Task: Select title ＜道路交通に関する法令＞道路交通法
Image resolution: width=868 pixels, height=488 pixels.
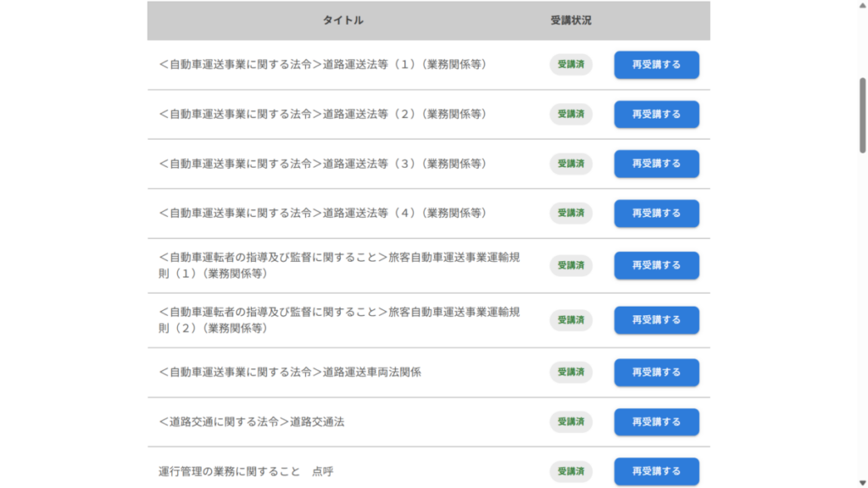Action: pos(251,422)
